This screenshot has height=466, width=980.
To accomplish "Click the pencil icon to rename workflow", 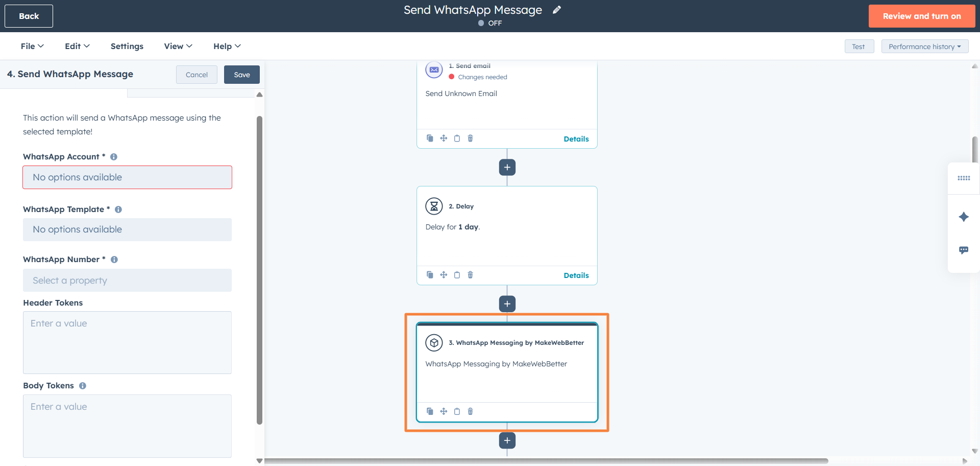I will (x=557, y=10).
